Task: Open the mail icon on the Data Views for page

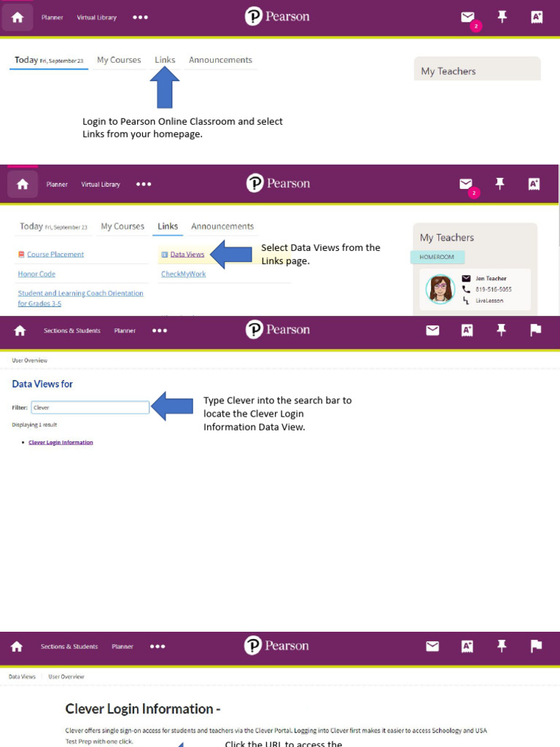Action: [432, 330]
